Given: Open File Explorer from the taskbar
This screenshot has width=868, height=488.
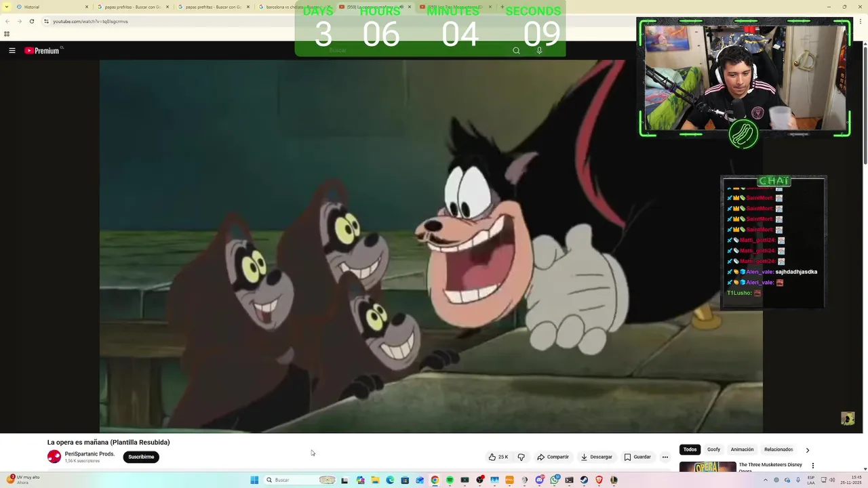Looking at the screenshot, I should [x=375, y=480].
